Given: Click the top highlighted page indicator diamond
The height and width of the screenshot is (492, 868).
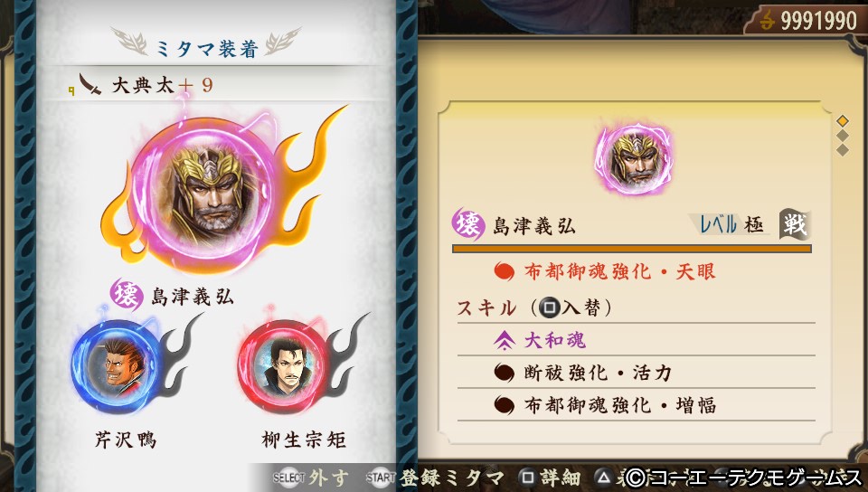Looking at the screenshot, I should click(x=843, y=120).
